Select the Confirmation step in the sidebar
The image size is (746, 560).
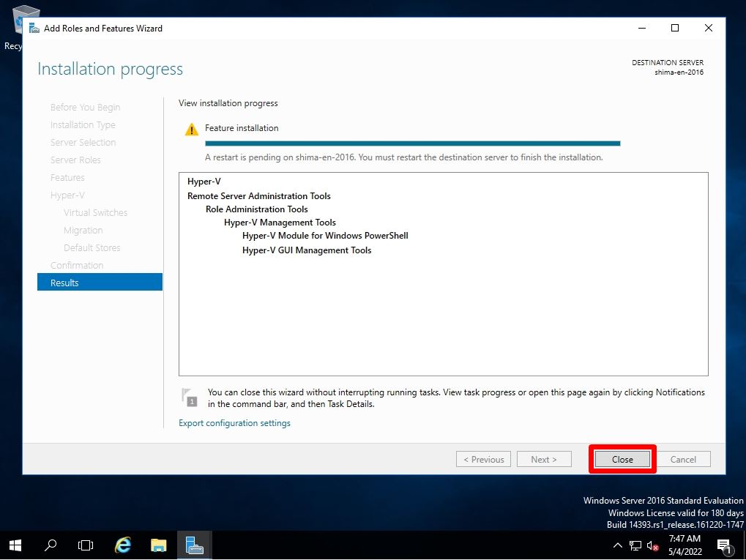pyautogui.click(x=77, y=265)
